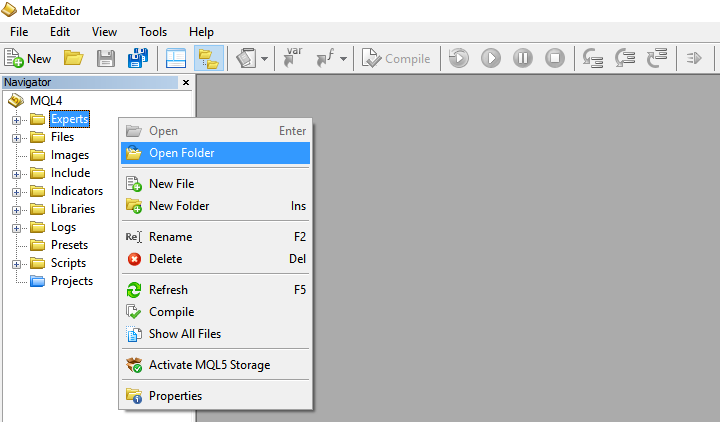Screen dimensions: 721x422
Task: Click the Step Into debugging icon
Action: (593, 58)
